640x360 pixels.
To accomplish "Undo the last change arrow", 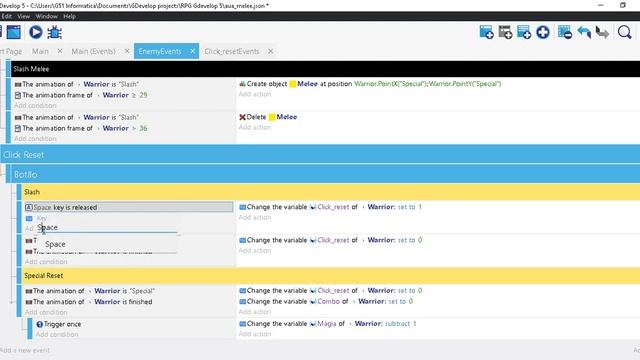I will (x=584, y=32).
